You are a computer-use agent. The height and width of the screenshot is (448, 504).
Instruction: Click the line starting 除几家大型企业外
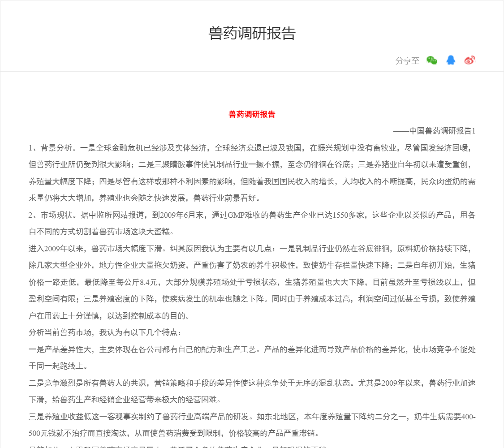tap(252, 265)
